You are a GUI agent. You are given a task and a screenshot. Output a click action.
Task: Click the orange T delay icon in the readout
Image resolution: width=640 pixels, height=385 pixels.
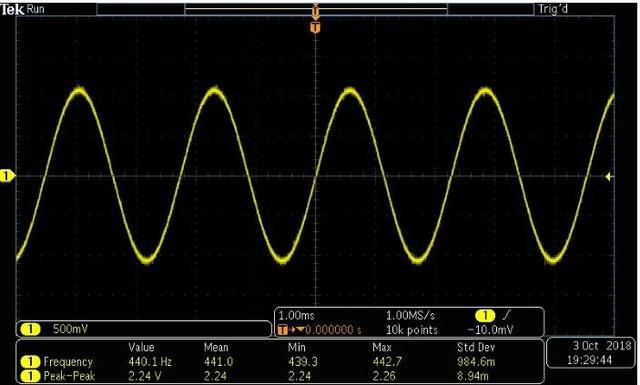(282, 330)
